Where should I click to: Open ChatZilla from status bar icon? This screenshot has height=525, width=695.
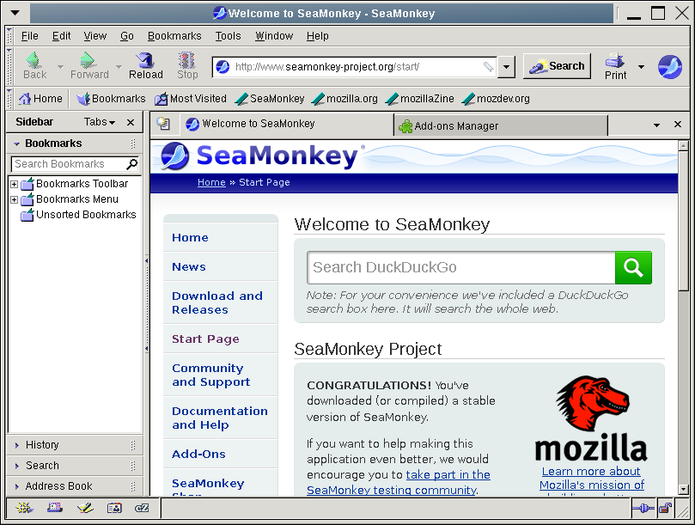(x=142, y=508)
